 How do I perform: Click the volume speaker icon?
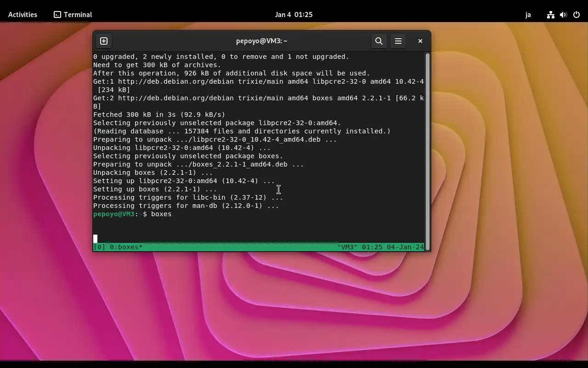point(563,15)
